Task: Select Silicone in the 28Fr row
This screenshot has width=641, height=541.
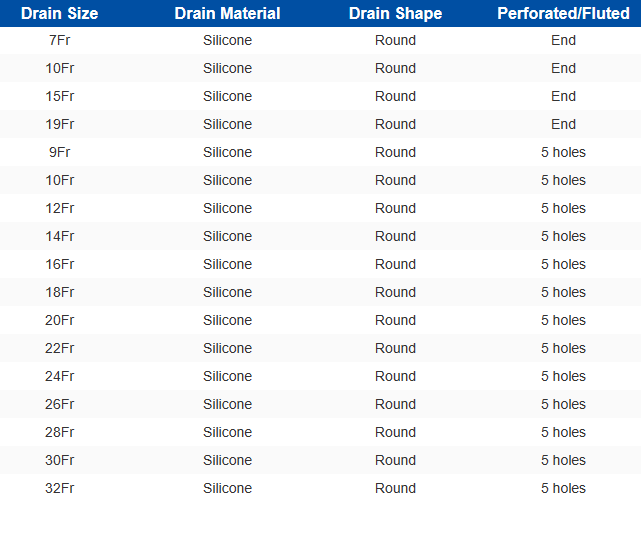Action: (x=227, y=432)
